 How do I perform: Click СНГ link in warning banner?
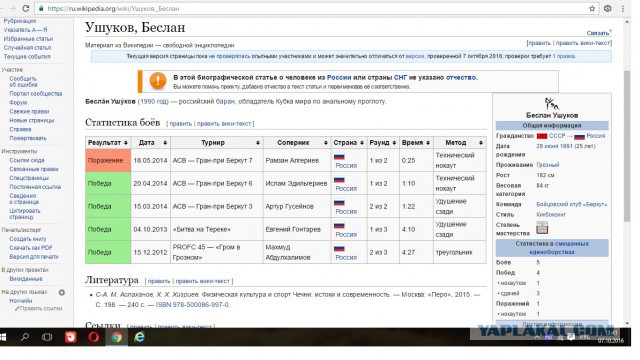(400, 77)
